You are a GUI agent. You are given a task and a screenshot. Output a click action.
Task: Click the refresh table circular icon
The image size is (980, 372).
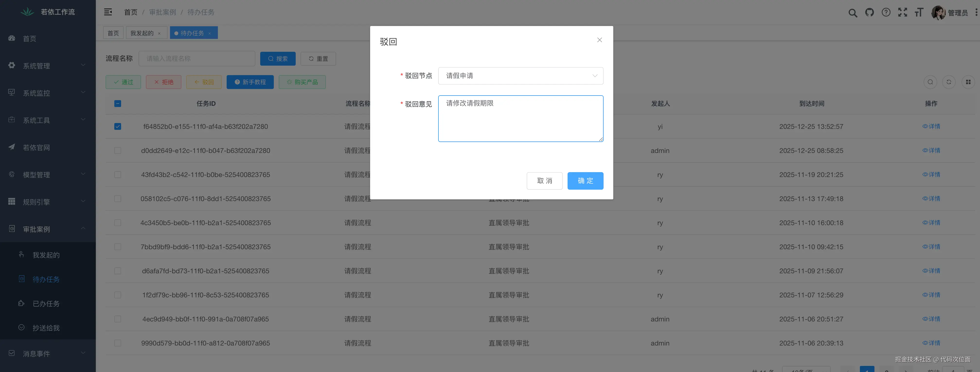[x=949, y=82]
